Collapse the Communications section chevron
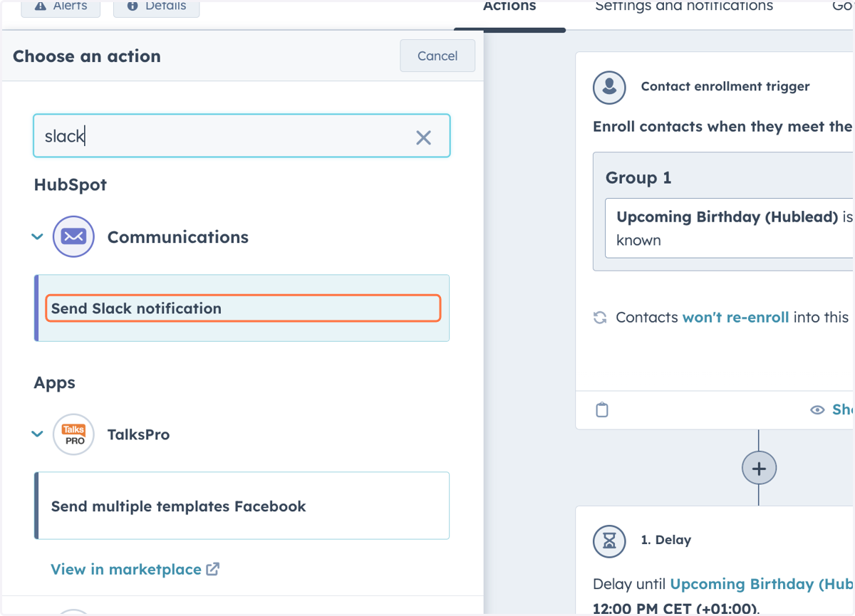The image size is (855, 616). 38,236
